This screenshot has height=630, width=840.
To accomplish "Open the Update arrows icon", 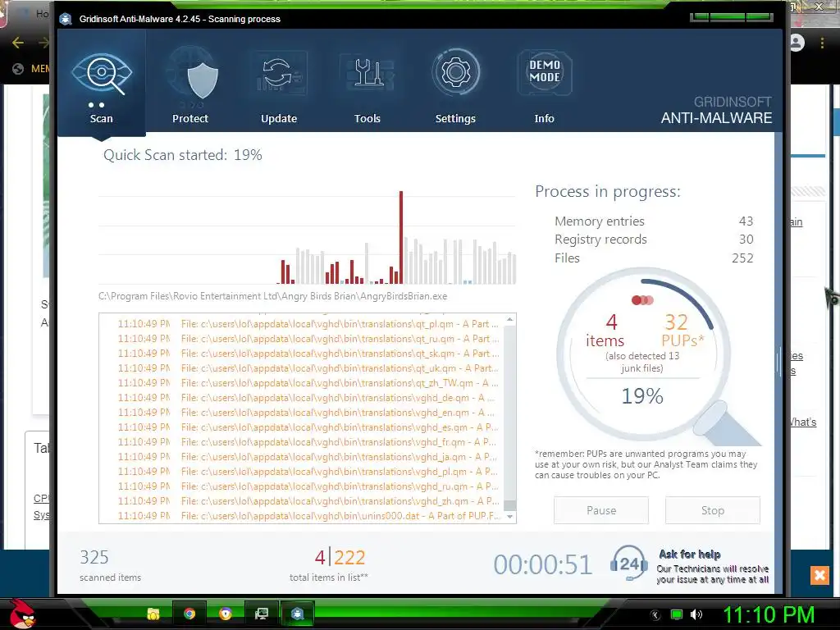I will [279, 74].
